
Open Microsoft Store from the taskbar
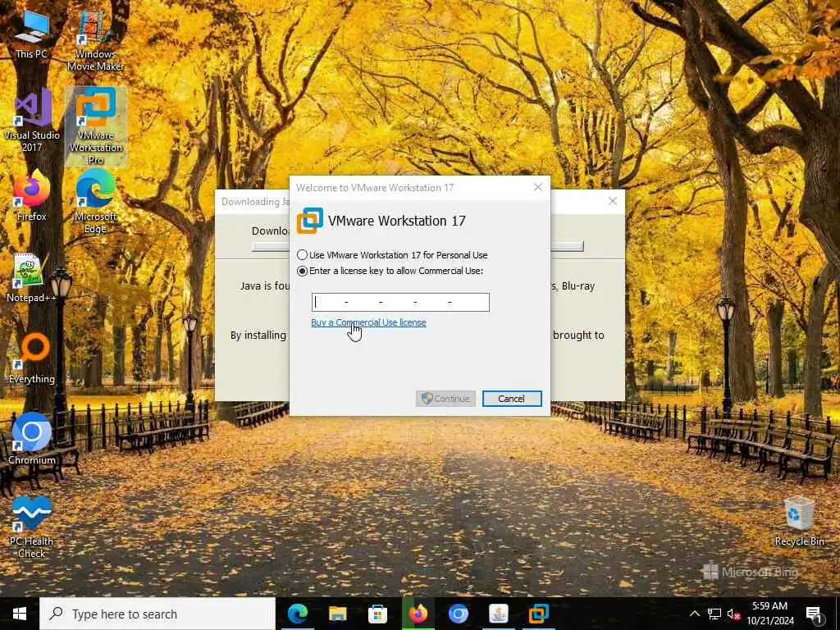coord(377,614)
